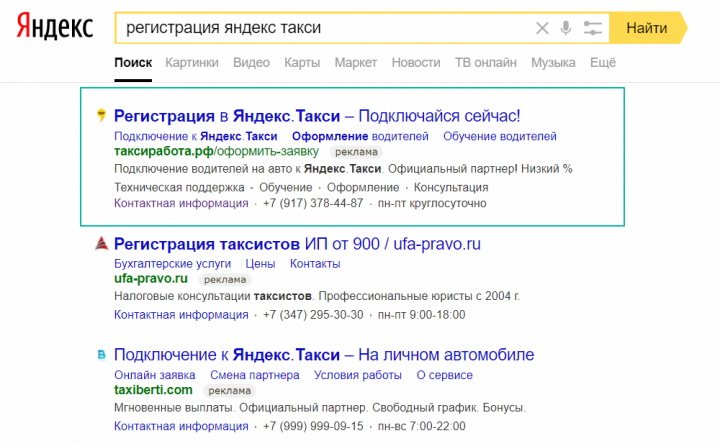Viewport: 720px width, 446px height.
Task: Click 'Смена партнера' sitelink
Action: click(254, 375)
